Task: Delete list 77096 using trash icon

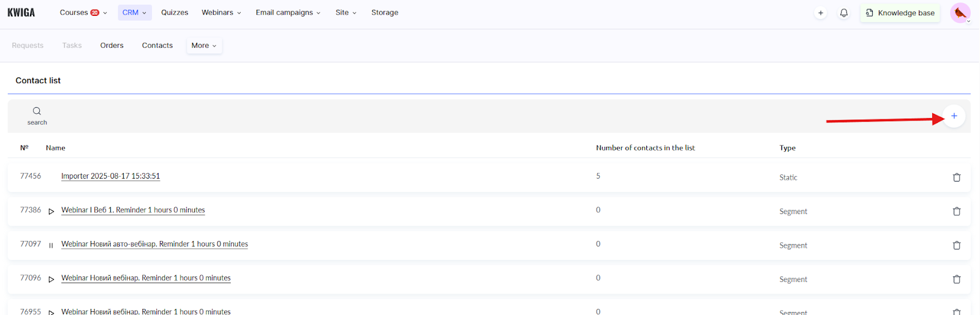Action: pyautogui.click(x=956, y=280)
